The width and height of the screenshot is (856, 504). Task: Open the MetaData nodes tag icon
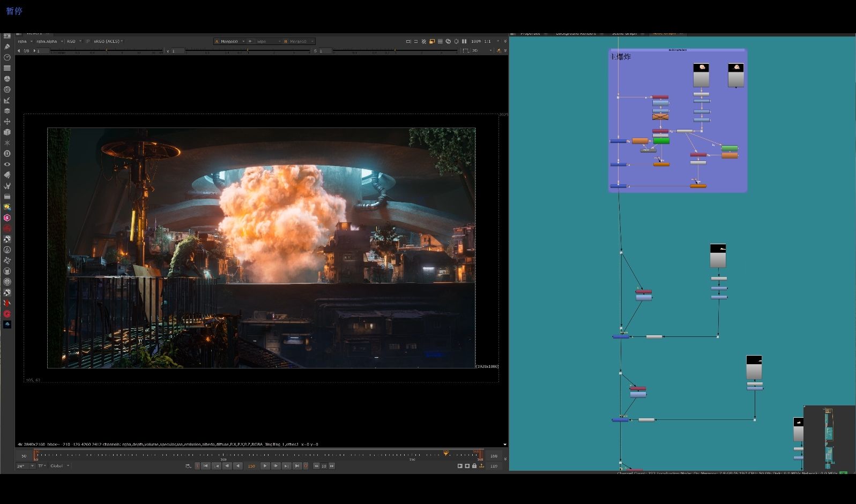point(7,175)
